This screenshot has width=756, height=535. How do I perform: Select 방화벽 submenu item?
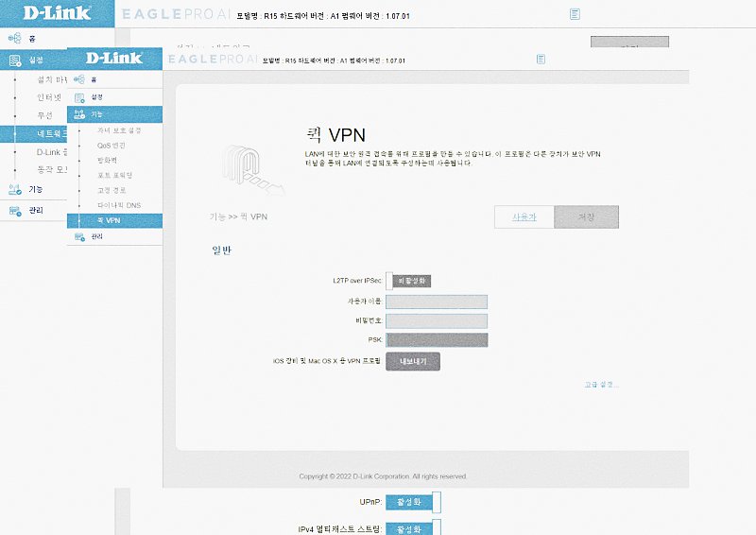click(107, 160)
